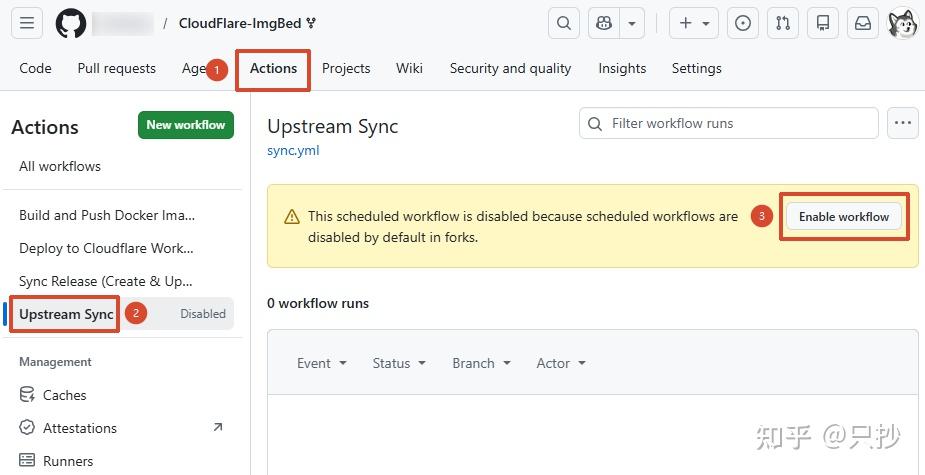This screenshot has width=925, height=475.
Task: Open the hamburger navigation menu
Action: [x=27, y=24]
